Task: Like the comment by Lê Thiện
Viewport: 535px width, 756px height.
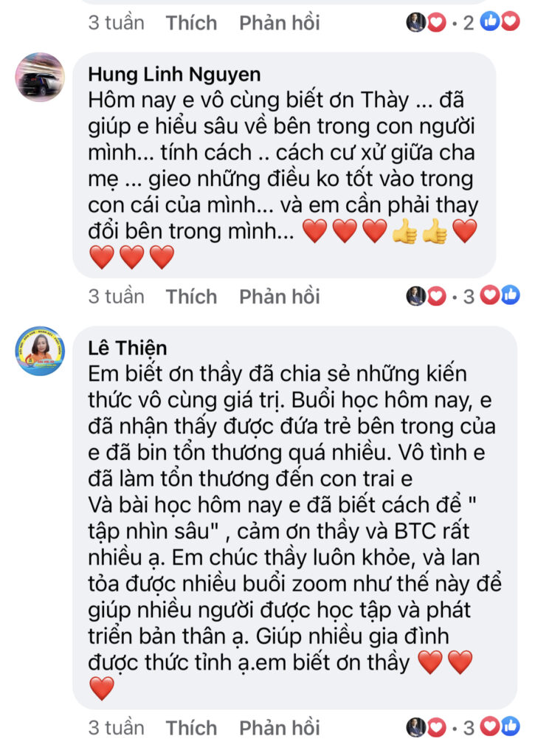Action: click(191, 728)
